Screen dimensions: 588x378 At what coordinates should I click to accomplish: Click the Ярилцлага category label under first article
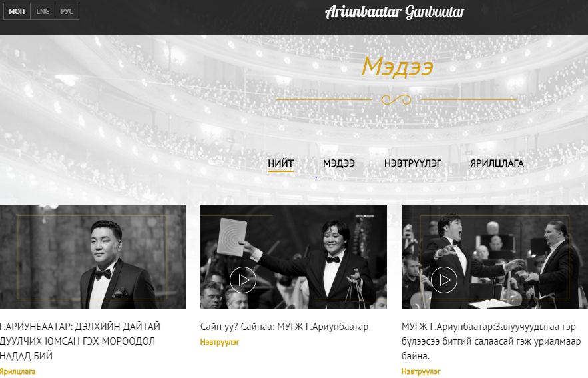pos(17,371)
